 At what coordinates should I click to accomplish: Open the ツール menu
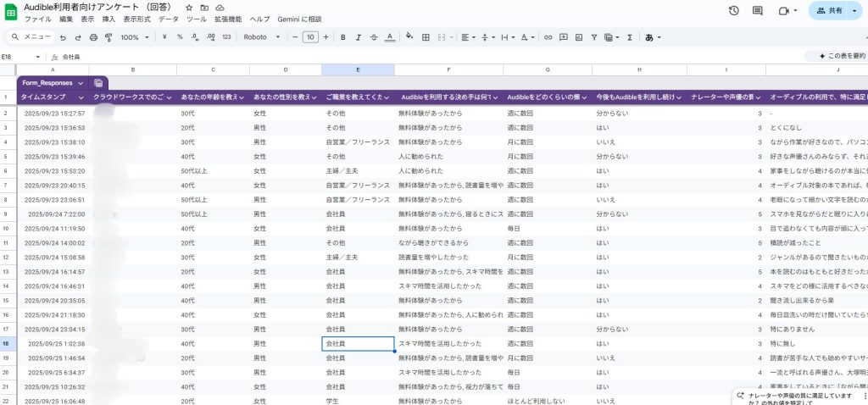pos(197,19)
